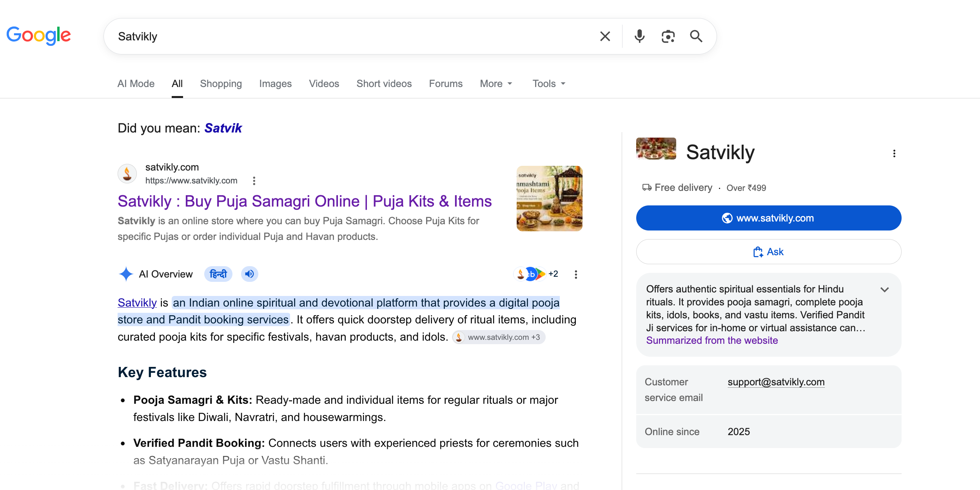
Task: Expand the business description with the chevron
Action: point(885,290)
